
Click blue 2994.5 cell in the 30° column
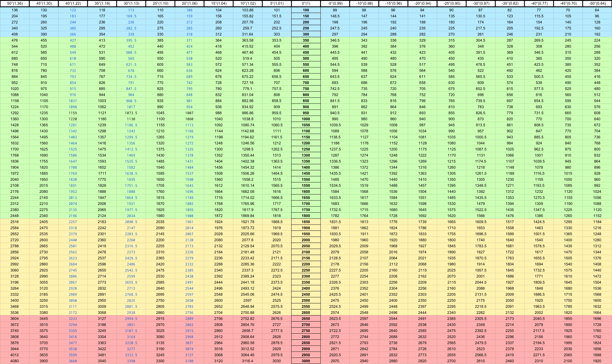tap(131, 319)
